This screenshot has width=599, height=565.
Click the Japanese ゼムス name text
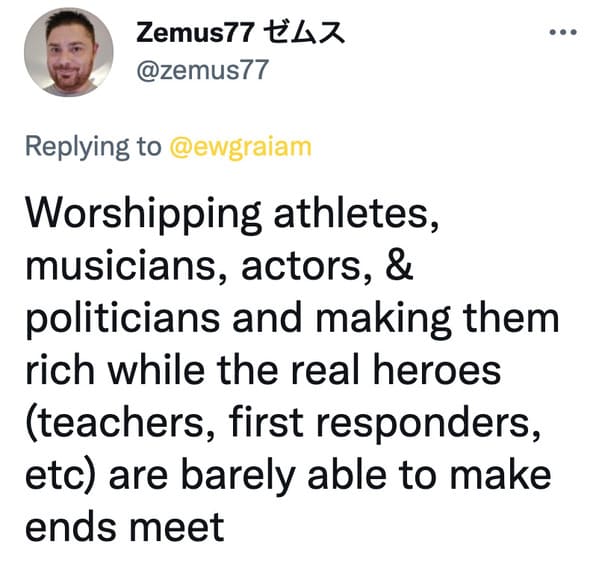[304, 33]
